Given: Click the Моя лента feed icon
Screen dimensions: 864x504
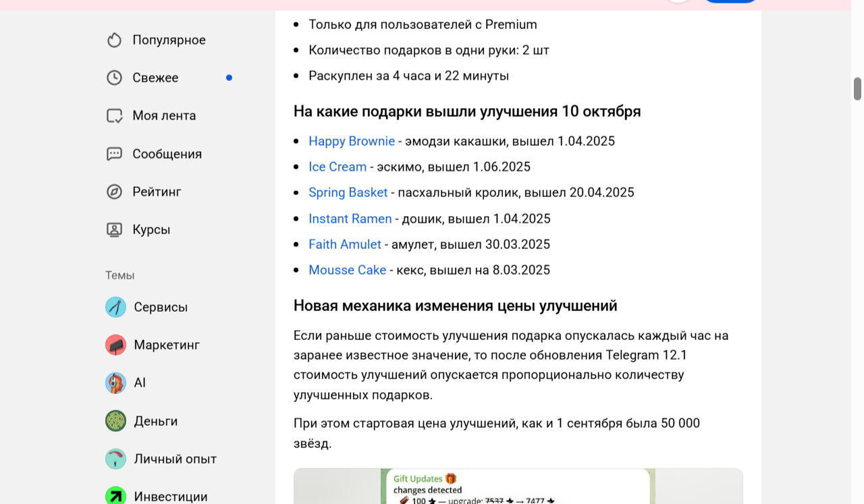Looking at the screenshot, I should pyautogui.click(x=114, y=116).
